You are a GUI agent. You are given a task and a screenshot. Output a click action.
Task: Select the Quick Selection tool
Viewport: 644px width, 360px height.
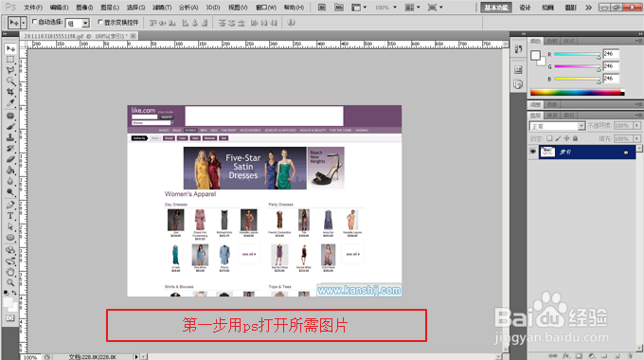[10, 81]
